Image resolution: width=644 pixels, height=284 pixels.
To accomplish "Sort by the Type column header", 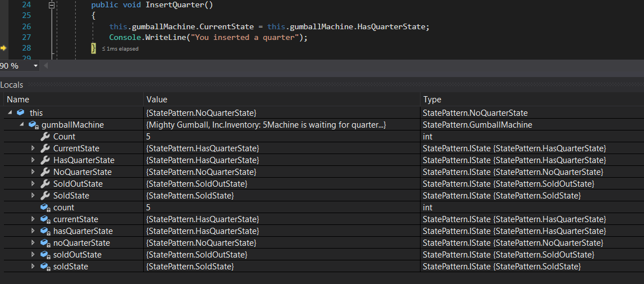I will 532,100.
